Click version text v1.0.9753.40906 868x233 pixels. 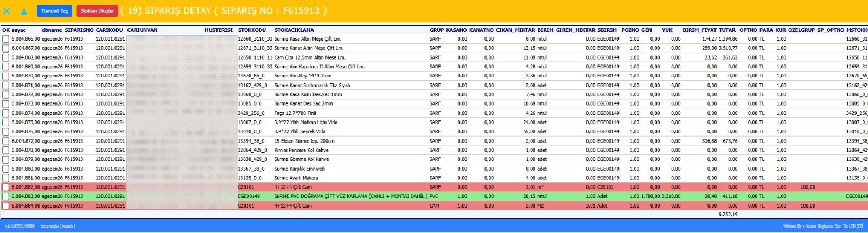click(20, 226)
